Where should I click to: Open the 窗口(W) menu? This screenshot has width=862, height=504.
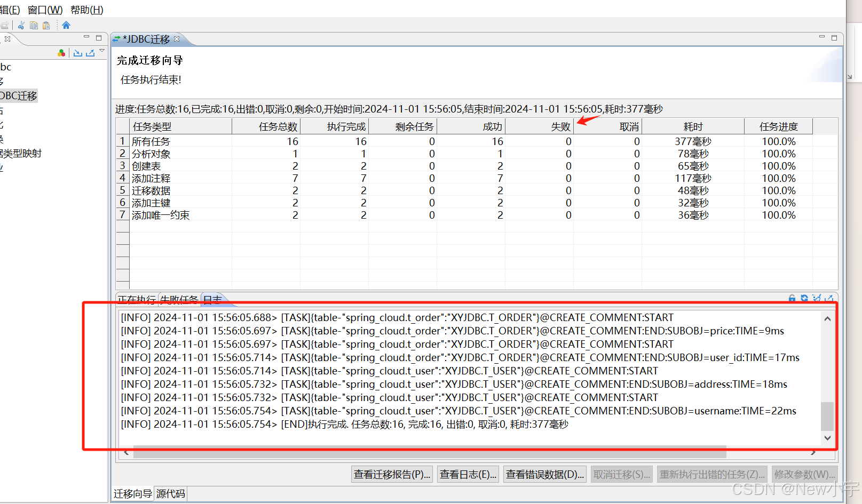(45, 10)
